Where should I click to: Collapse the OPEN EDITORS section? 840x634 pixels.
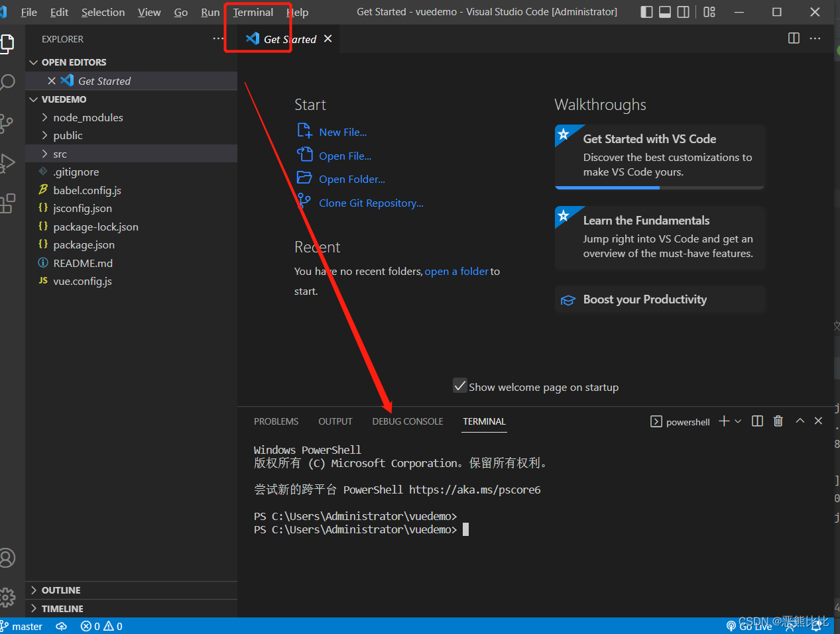(x=131, y=62)
